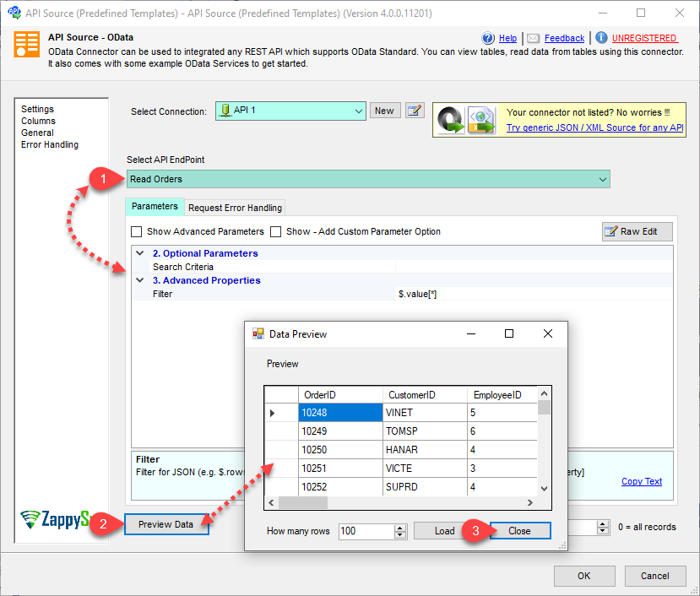
Task: Click the preview grid scroll left arrow
Action: [271, 502]
